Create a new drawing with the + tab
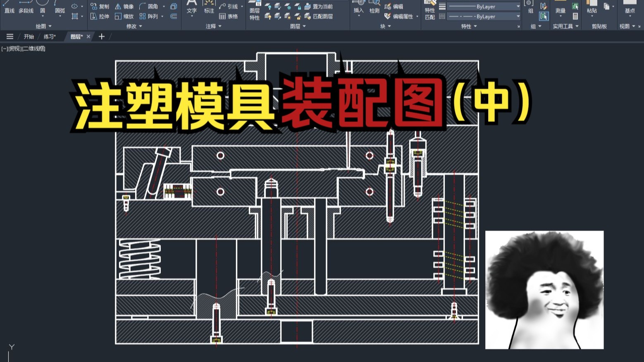 click(101, 36)
